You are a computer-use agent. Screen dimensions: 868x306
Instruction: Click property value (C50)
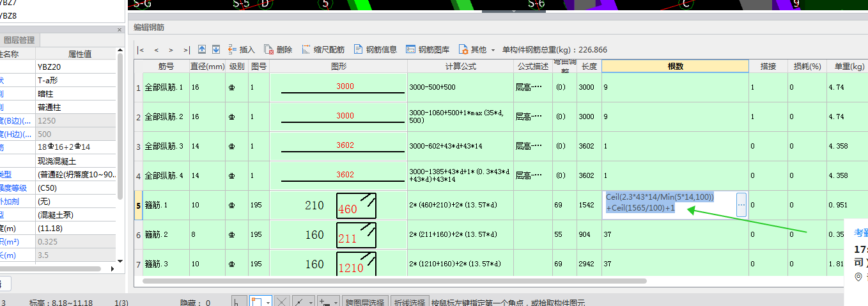(75, 188)
